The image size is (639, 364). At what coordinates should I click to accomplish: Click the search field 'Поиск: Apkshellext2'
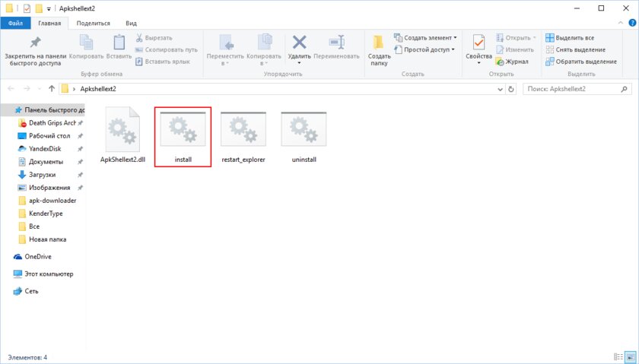tap(576, 89)
